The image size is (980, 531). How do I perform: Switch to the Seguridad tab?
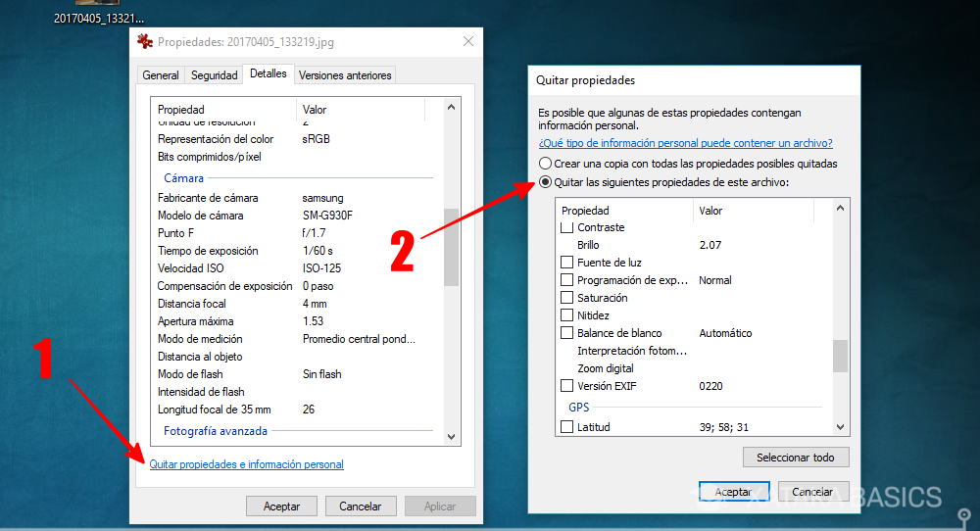click(214, 75)
